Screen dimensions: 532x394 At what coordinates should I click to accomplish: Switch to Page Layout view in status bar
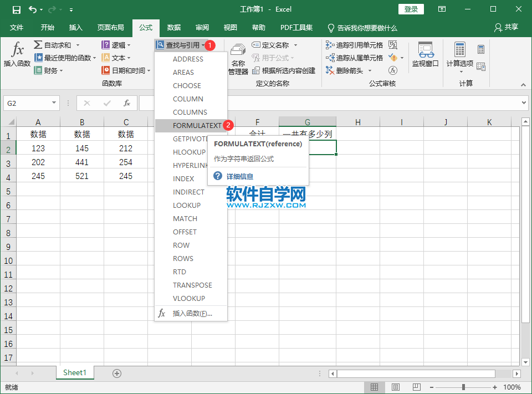click(395, 387)
